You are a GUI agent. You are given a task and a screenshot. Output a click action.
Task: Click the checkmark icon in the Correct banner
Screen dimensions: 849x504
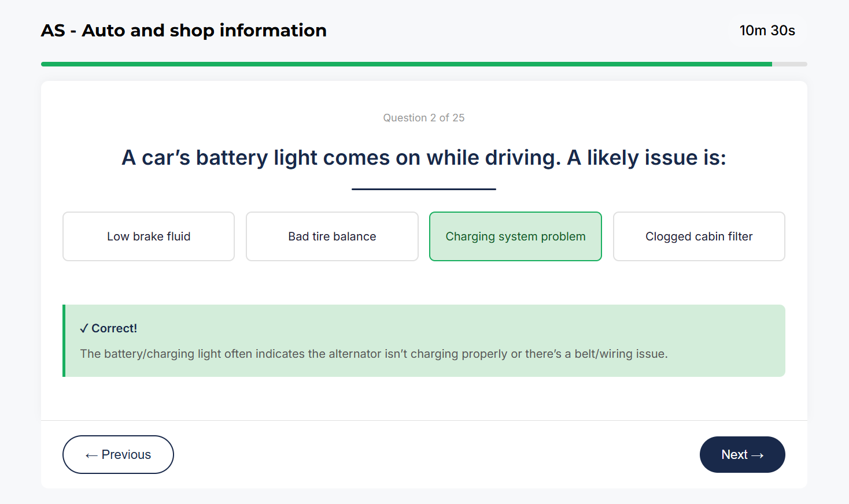[x=84, y=328]
